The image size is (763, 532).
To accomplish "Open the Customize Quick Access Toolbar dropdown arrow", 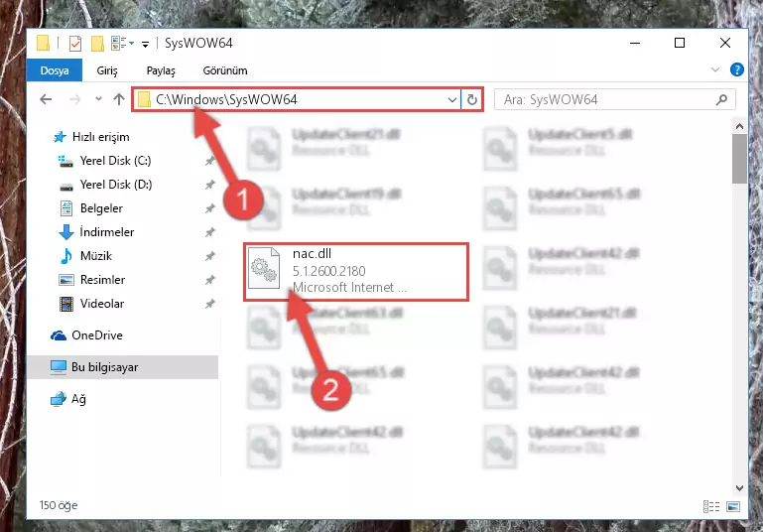I will 145,45.
